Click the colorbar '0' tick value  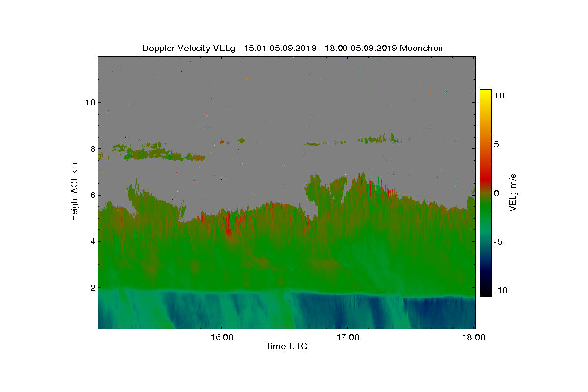pyautogui.click(x=496, y=193)
